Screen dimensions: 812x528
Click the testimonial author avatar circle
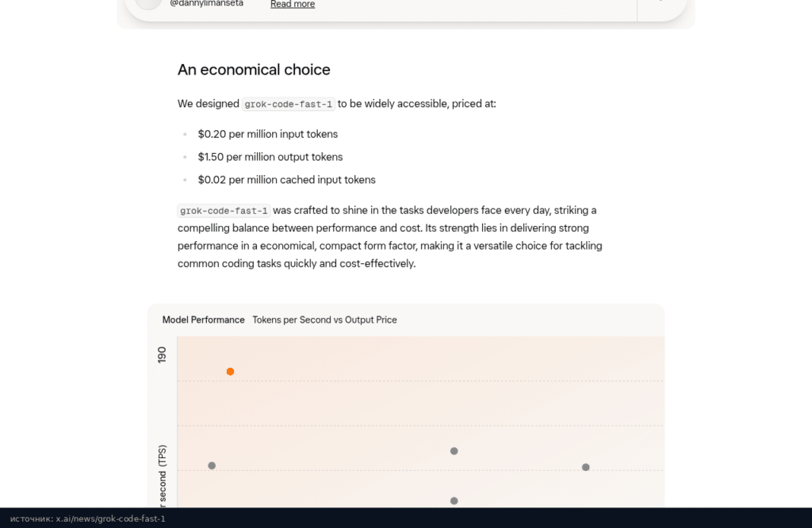(148, 3)
